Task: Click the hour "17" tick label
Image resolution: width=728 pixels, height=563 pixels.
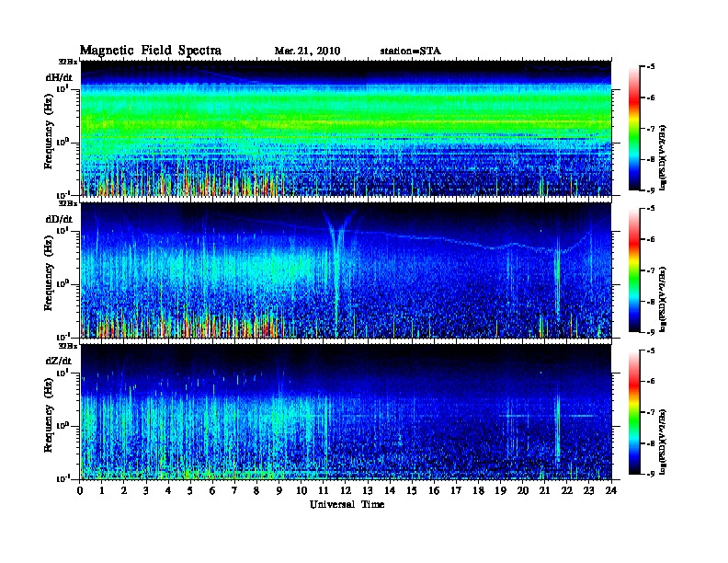Action: click(x=457, y=490)
